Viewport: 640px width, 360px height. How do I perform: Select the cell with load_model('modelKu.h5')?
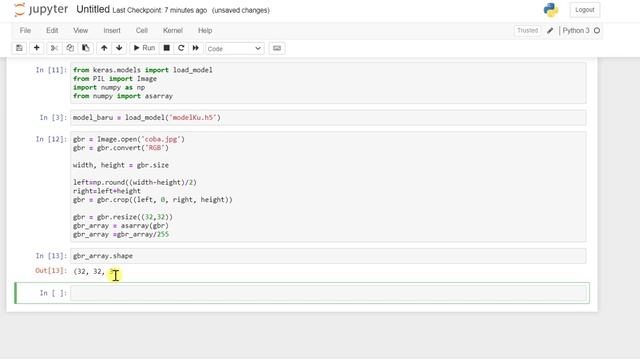(x=328, y=118)
